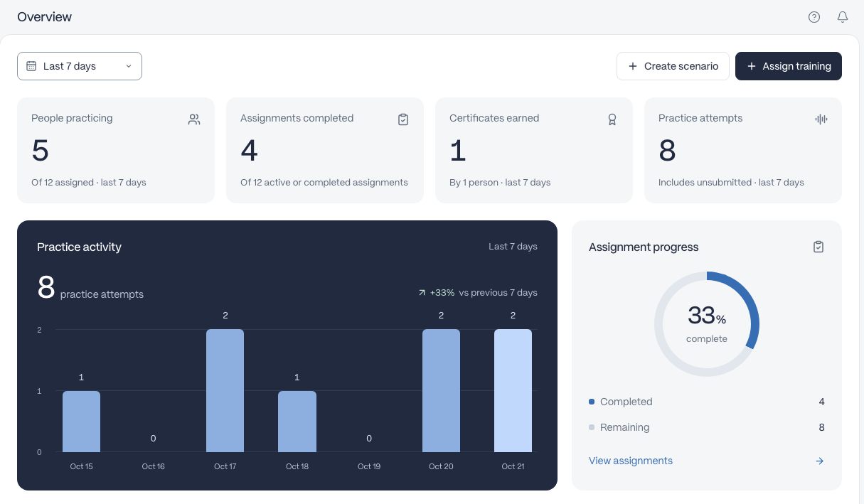The height and width of the screenshot is (504, 864).
Task: Click the gray Remaining legend dot
Action: click(x=592, y=427)
